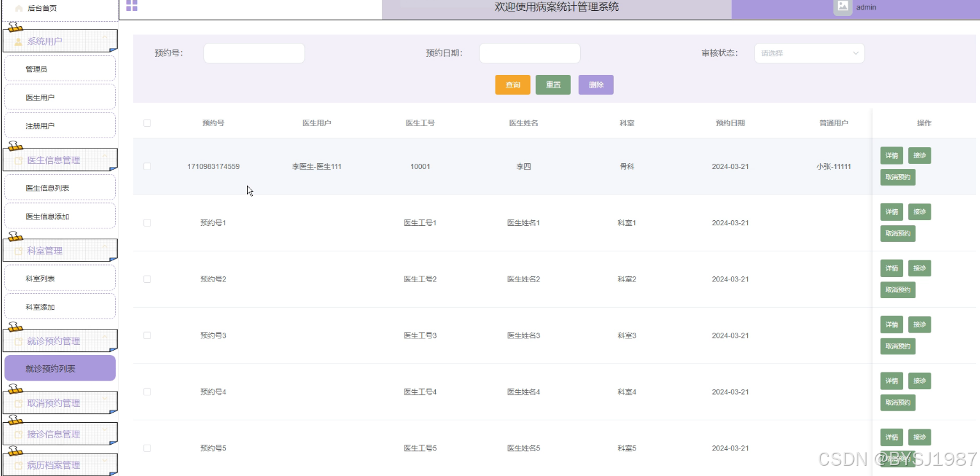The width and height of the screenshot is (980, 476).
Task: Click 取消预约 in the 预约号1 row
Action: coord(898,234)
